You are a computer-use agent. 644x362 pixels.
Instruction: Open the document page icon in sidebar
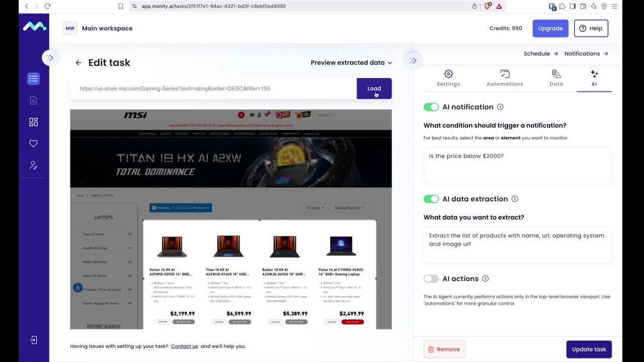[33, 101]
